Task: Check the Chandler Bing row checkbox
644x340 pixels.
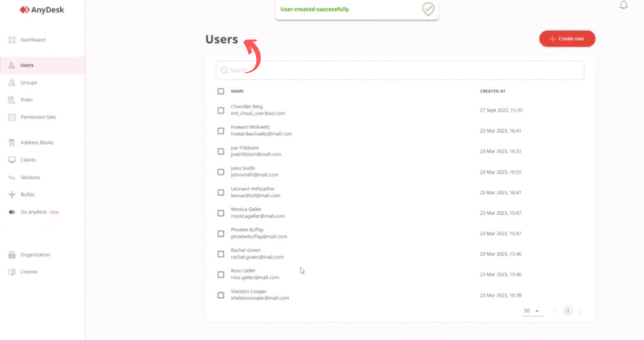Action: (221, 111)
